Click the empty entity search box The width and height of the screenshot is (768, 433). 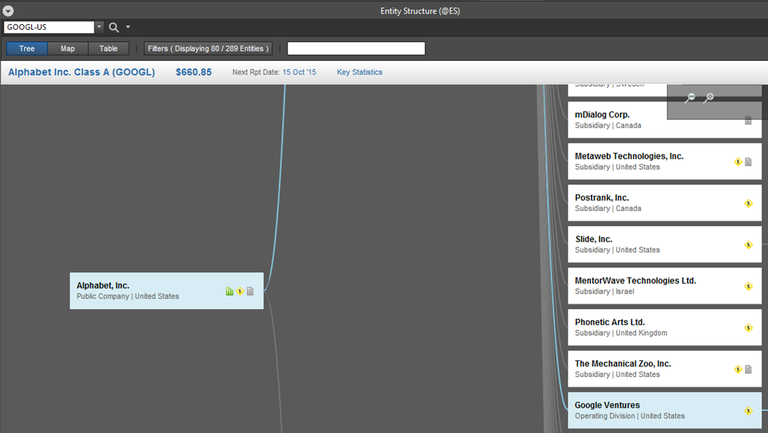(356, 48)
